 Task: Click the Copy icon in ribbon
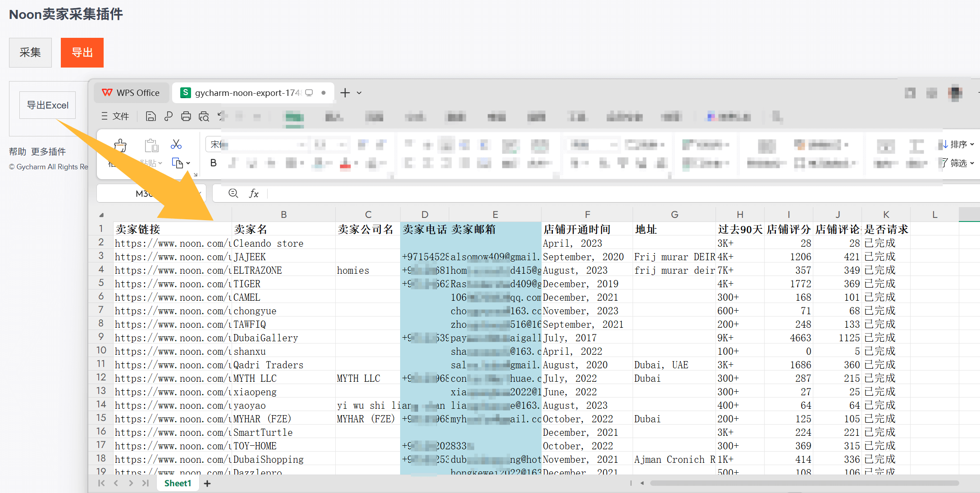(x=177, y=163)
